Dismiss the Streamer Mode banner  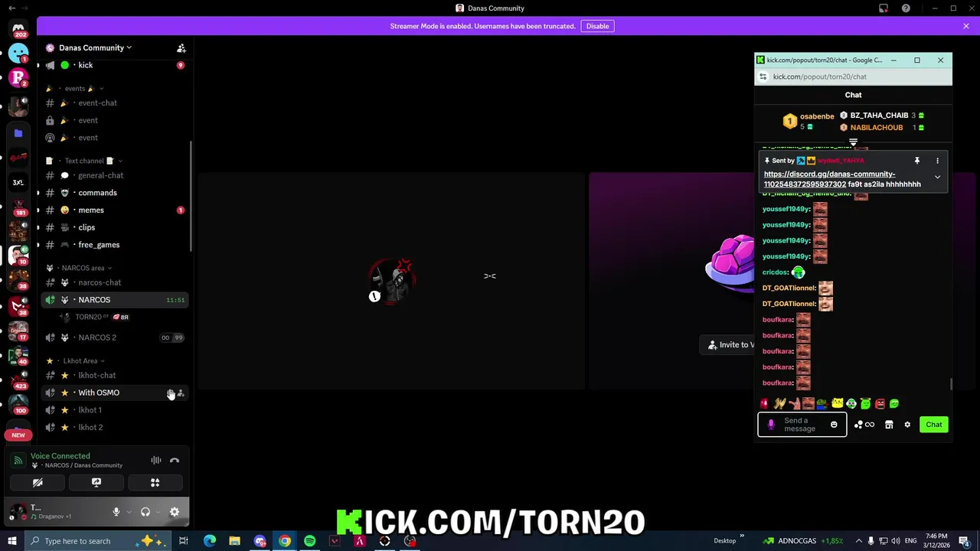pyautogui.click(x=966, y=26)
